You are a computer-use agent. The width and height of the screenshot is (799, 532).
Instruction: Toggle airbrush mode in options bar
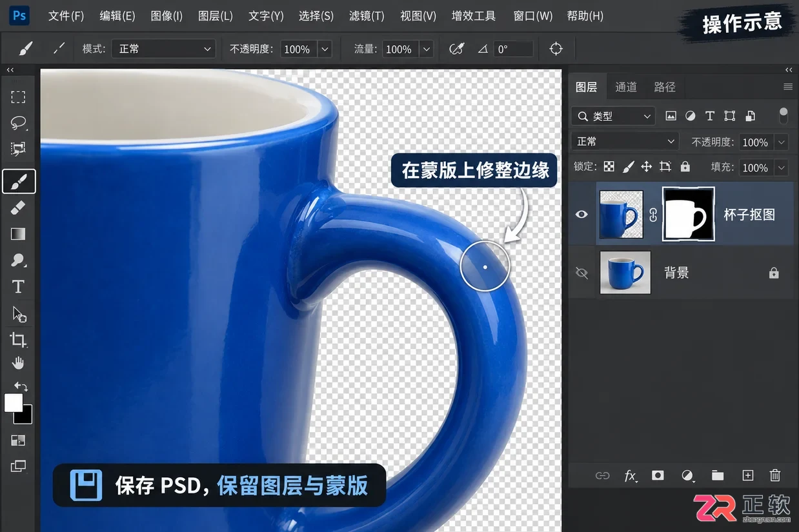click(x=457, y=49)
